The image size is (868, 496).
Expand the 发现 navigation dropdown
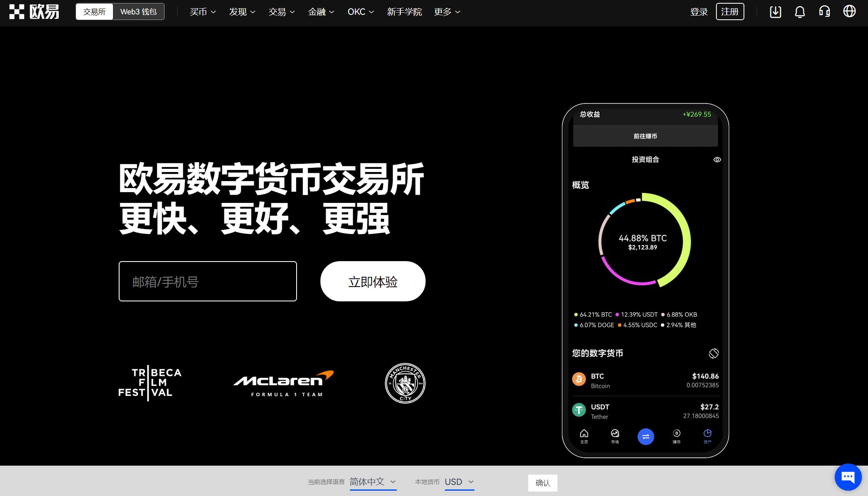pyautogui.click(x=240, y=11)
